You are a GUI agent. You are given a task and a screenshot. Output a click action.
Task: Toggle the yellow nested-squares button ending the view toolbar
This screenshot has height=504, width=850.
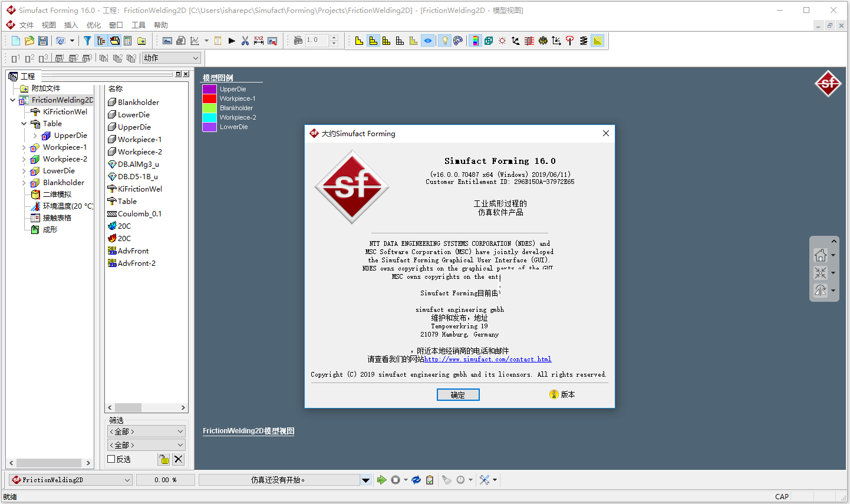pos(598,41)
